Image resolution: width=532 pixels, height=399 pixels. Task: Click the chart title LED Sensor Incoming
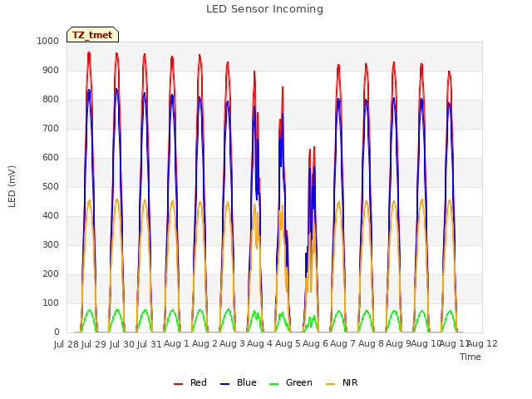coord(264,9)
